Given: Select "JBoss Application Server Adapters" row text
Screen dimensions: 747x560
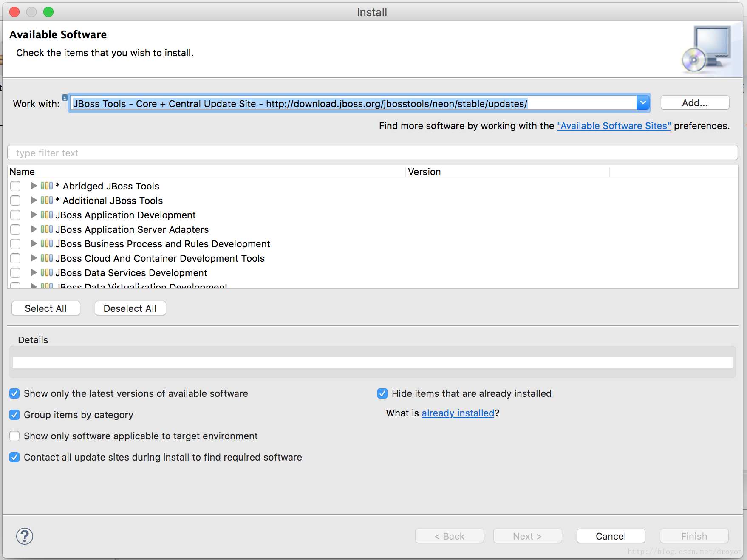Looking at the screenshot, I should 132,229.
